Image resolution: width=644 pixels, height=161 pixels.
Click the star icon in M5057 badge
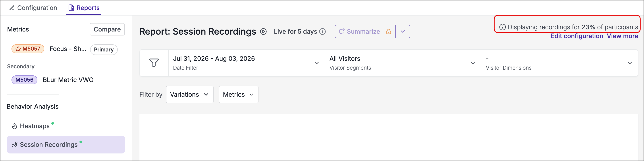(x=18, y=49)
